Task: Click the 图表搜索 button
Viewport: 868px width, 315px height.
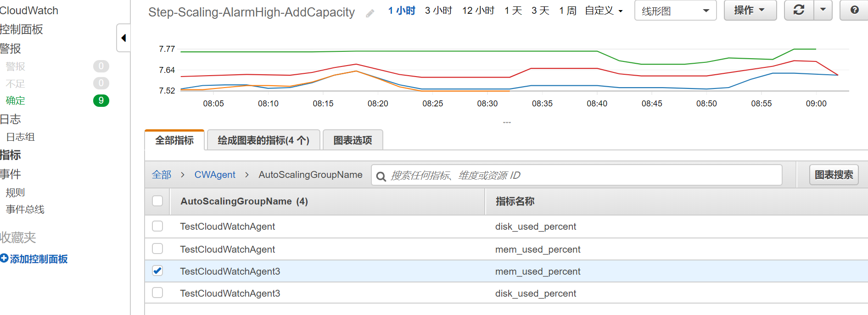Action: 834,175
